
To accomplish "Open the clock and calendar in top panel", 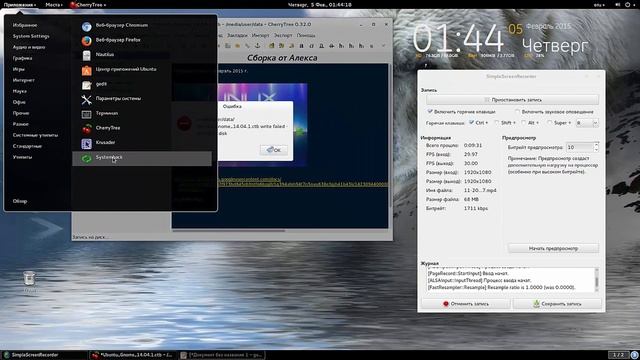I will pyautogui.click(x=320, y=5).
